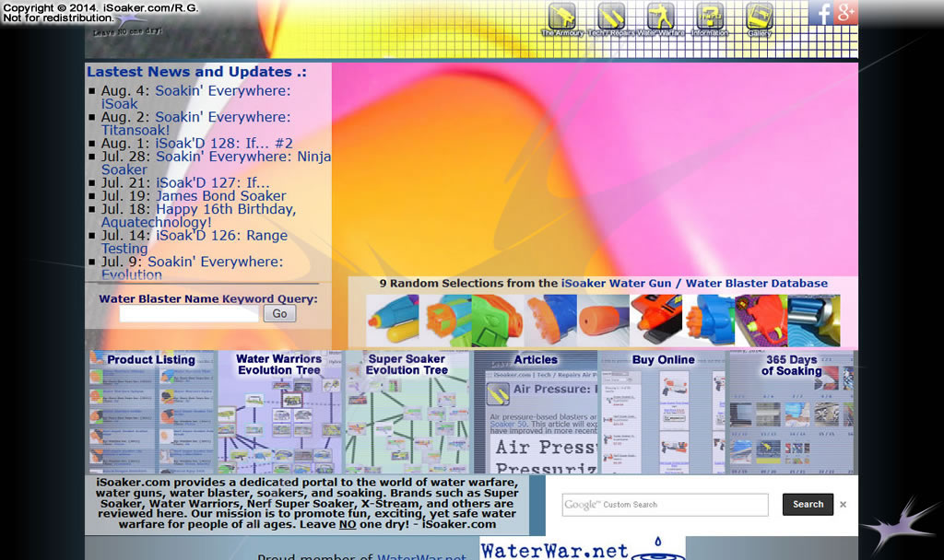The height and width of the screenshot is (560, 944).
Task: Open Soakin' Everywhere: Evolution news link
Action: click(192, 268)
